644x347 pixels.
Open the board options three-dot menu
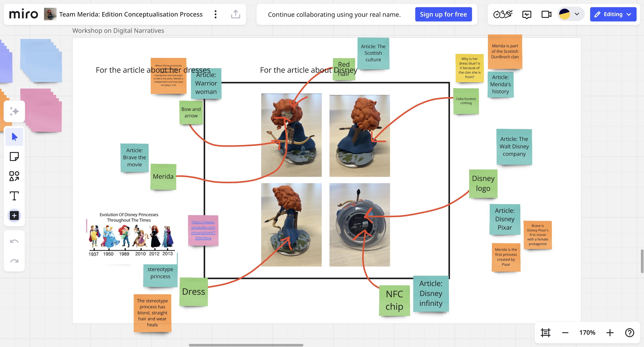click(x=216, y=14)
